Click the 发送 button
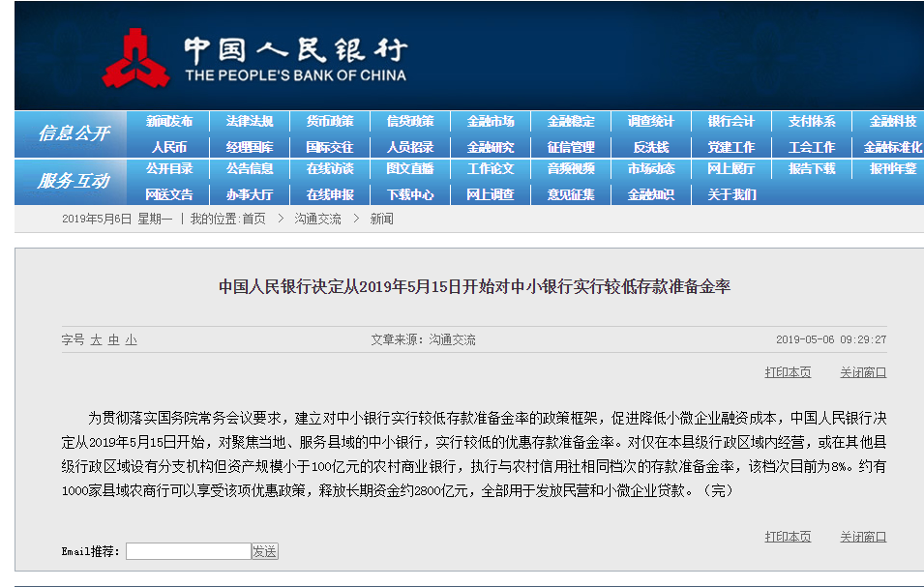 [x=264, y=551]
